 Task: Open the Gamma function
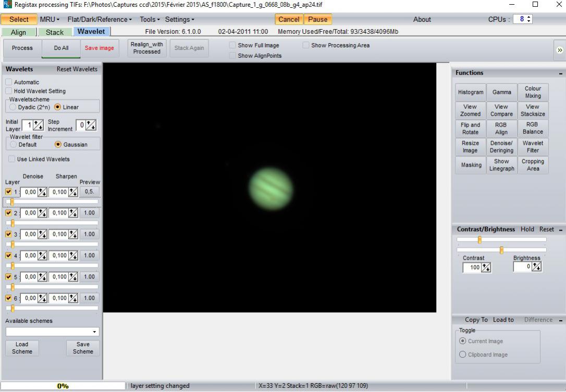click(502, 92)
